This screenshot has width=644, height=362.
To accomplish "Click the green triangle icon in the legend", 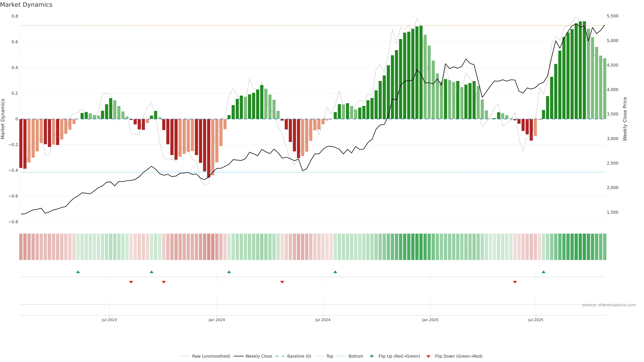I will 372,356.
